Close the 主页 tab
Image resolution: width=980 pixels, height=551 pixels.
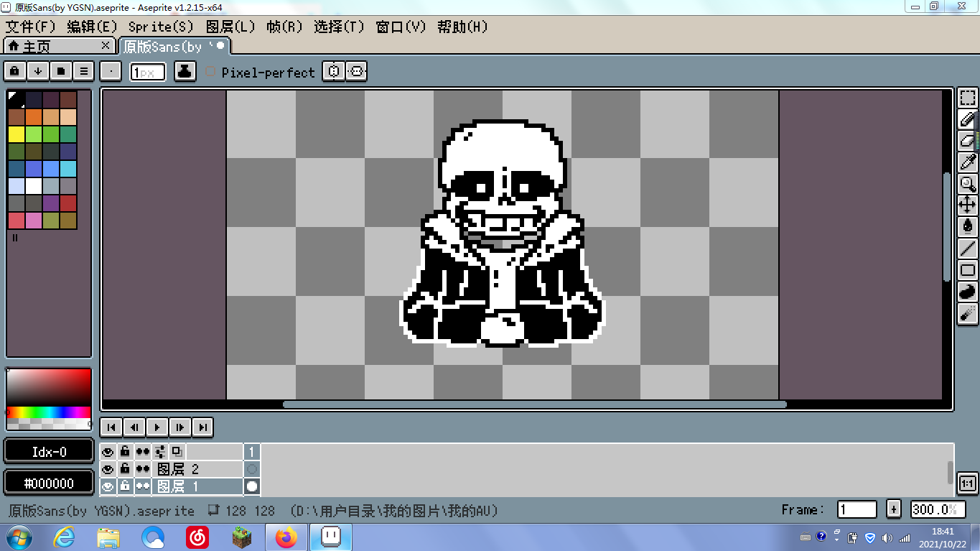[x=106, y=45]
